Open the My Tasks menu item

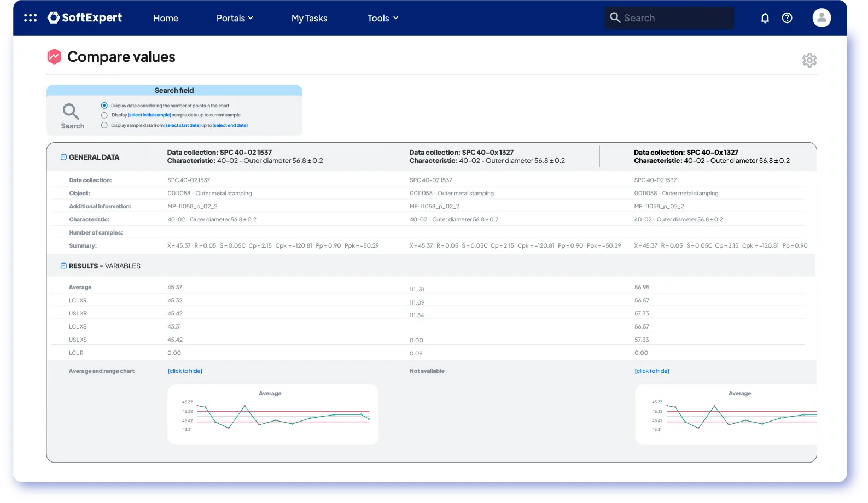309,18
